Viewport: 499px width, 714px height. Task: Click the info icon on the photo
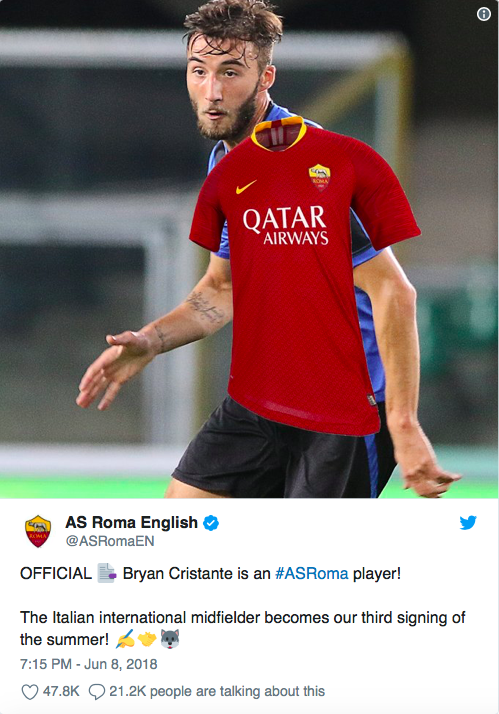pyautogui.click(x=484, y=14)
